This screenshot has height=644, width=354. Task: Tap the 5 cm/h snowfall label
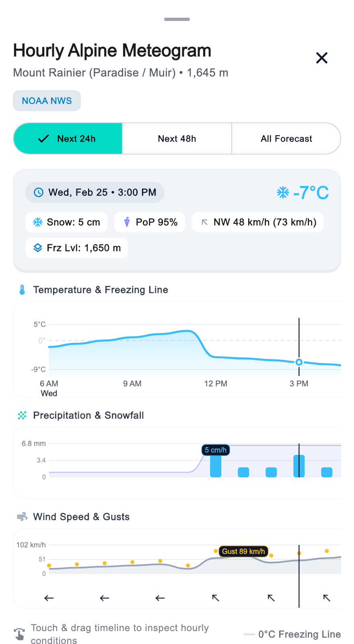coord(216,450)
